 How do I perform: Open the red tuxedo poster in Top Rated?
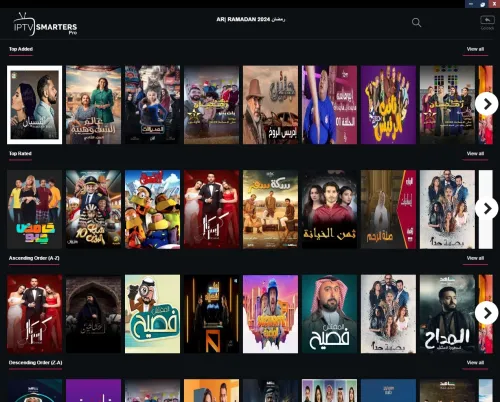[212, 209]
